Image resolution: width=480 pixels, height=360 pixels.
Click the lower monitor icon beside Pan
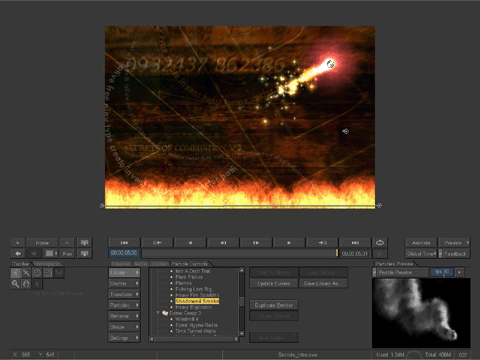(84, 254)
